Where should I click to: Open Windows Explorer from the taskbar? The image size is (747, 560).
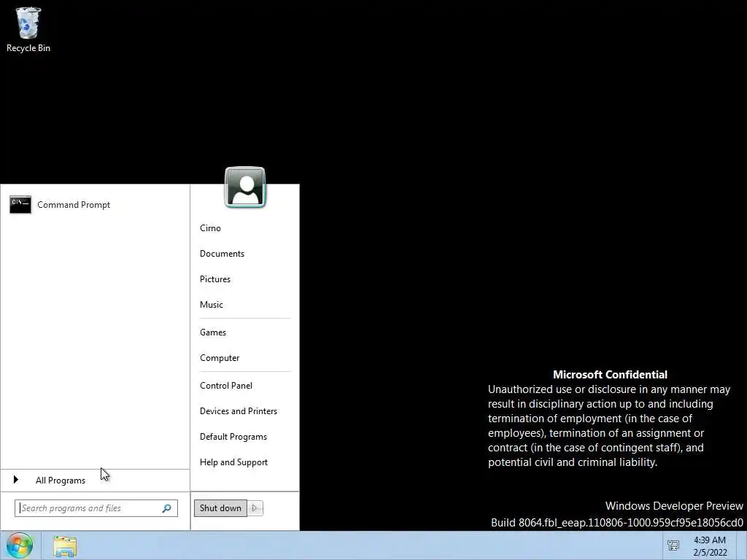(65, 546)
